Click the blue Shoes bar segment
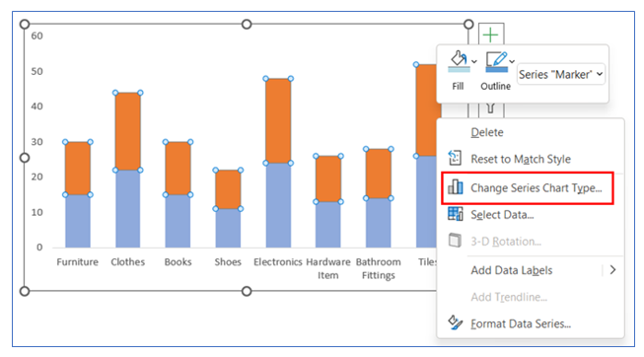Image resolution: width=644 pixels, height=357 pixels. pyautogui.click(x=228, y=228)
